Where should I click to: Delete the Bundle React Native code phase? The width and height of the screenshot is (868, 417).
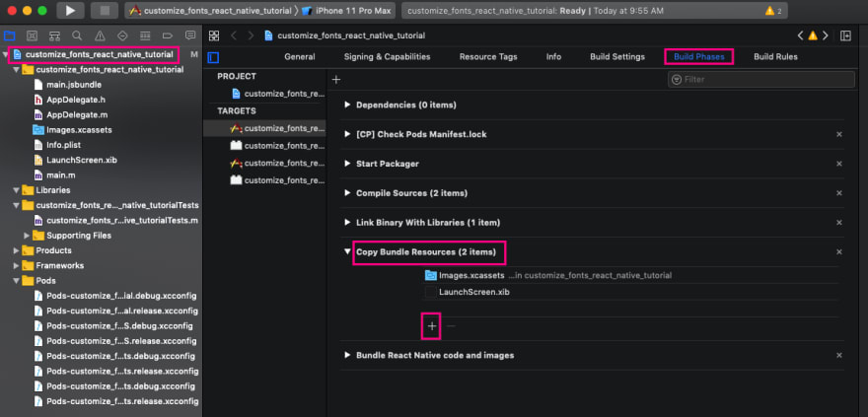point(839,355)
